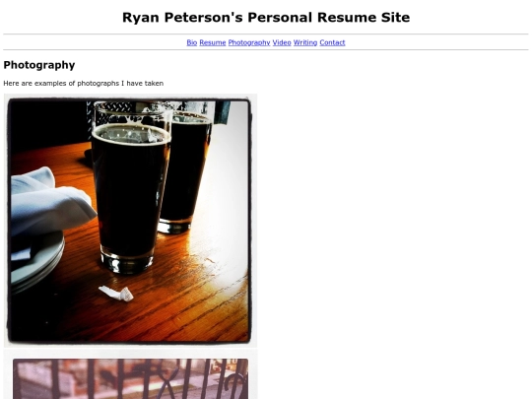Click the rear beer glass in photo
532x399 pixels.
point(186,169)
